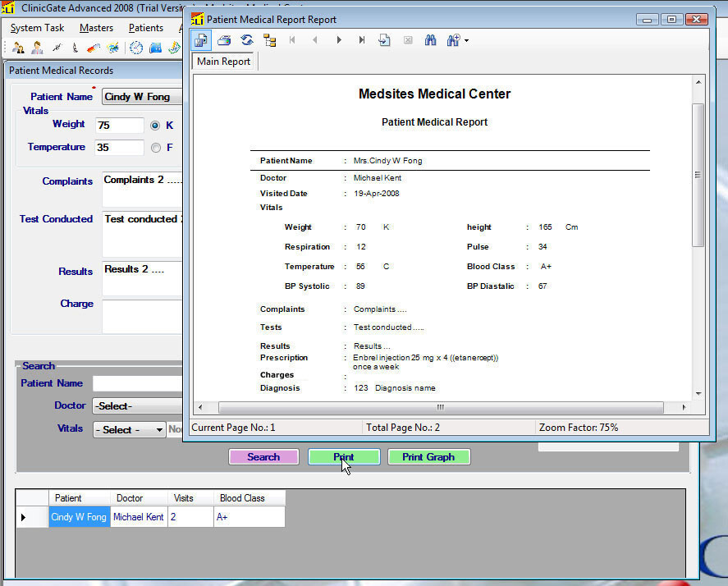This screenshot has width=728, height=586.
Task: Click the Test Conducted text box
Action: [142, 235]
